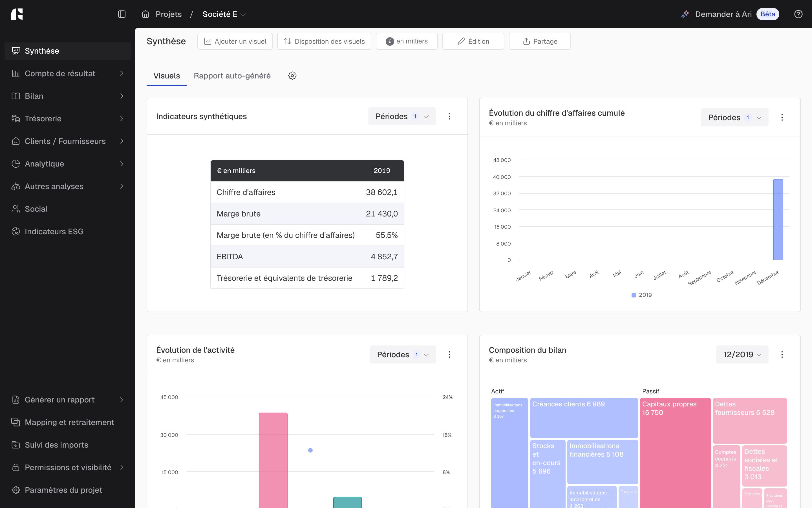This screenshot has height=508, width=812.
Task: Click the en milliers unit button
Action: pyautogui.click(x=407, y=41)
